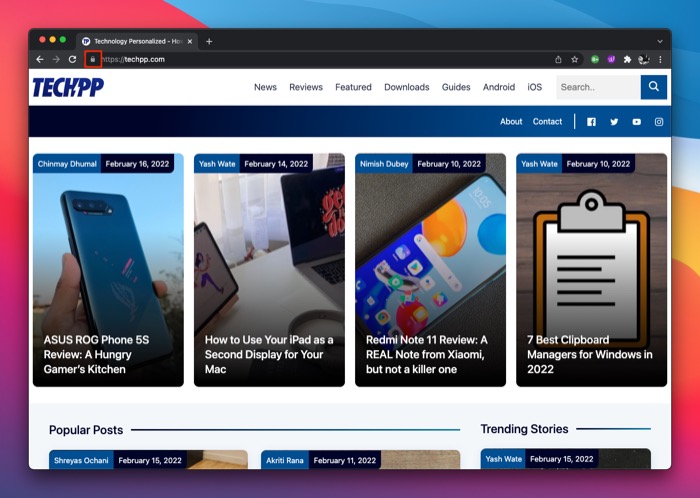
Task: Open TechPP Instagram icon
Action: click(x=659, y=122)
